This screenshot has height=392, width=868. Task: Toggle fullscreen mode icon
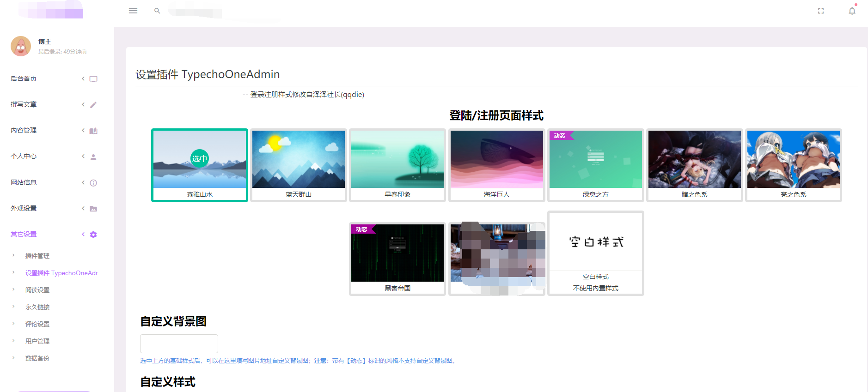pos(821,11)
